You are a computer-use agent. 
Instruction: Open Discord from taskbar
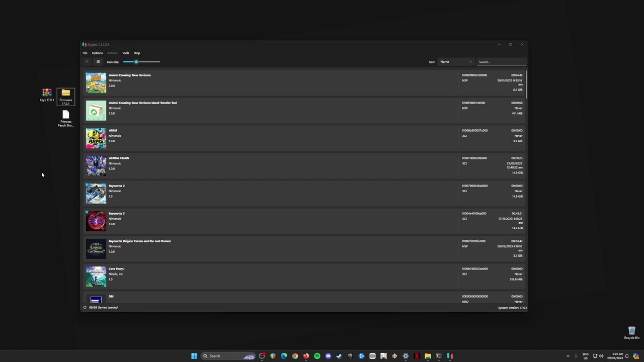pyautogui.click(x=328, y=356)
